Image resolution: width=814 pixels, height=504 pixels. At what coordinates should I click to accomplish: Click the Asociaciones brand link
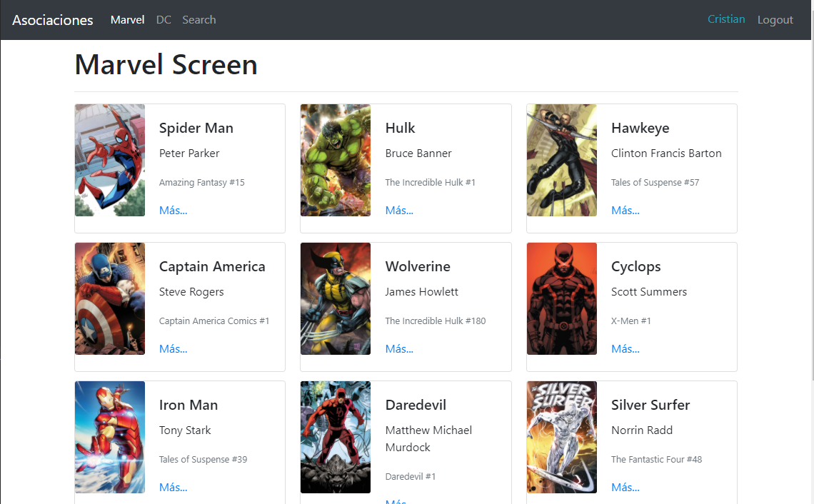click(52, 20)
